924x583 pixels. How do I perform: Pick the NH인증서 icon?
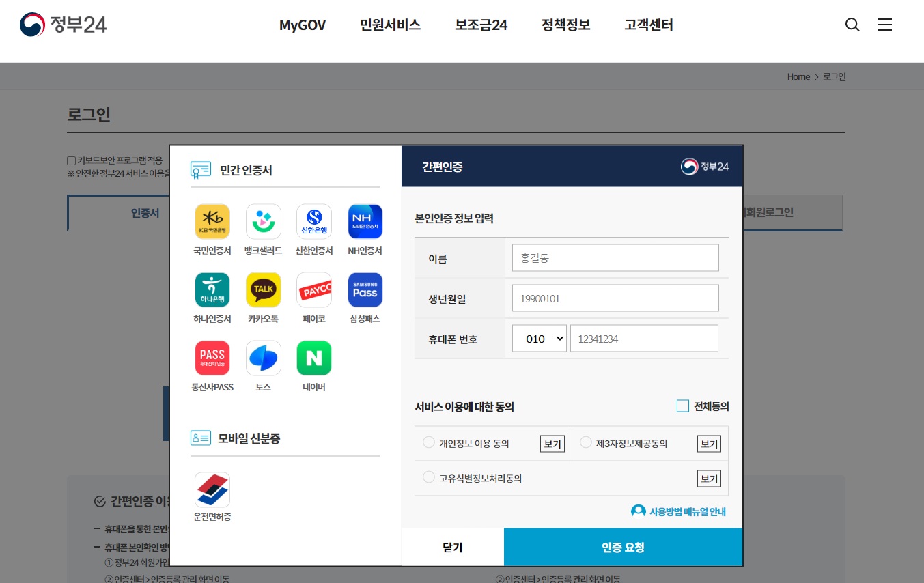click(365, 222)
